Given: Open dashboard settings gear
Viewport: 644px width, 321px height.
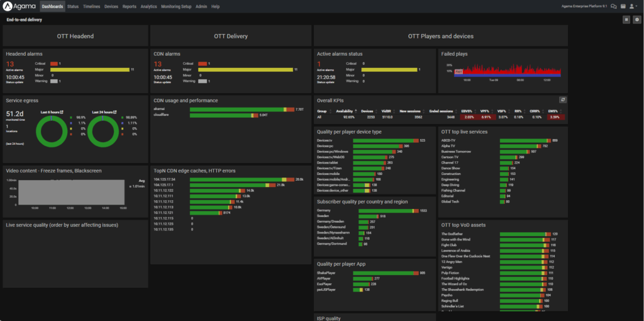Looking at the screenshot, I should (636, 20).
